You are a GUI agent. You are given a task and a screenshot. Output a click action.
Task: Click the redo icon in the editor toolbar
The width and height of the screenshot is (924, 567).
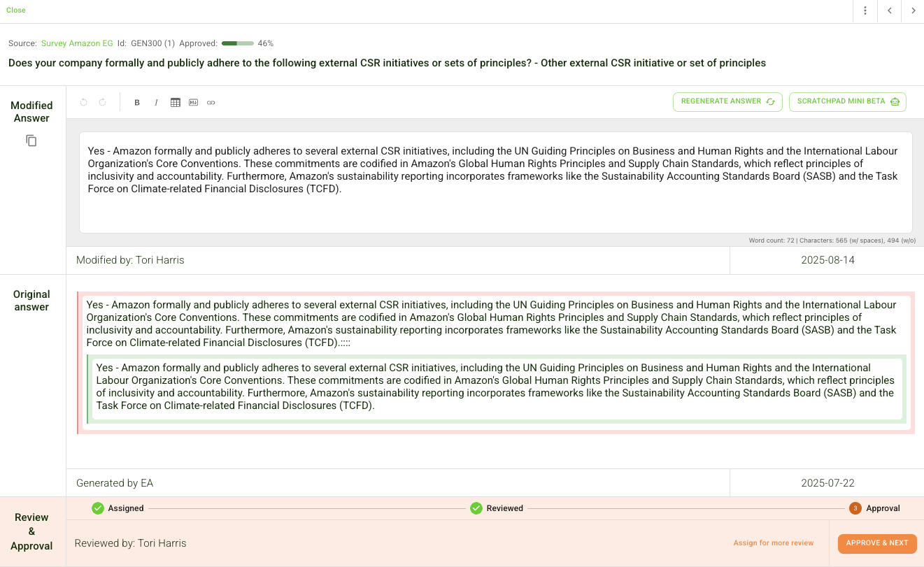coord(102,102)
